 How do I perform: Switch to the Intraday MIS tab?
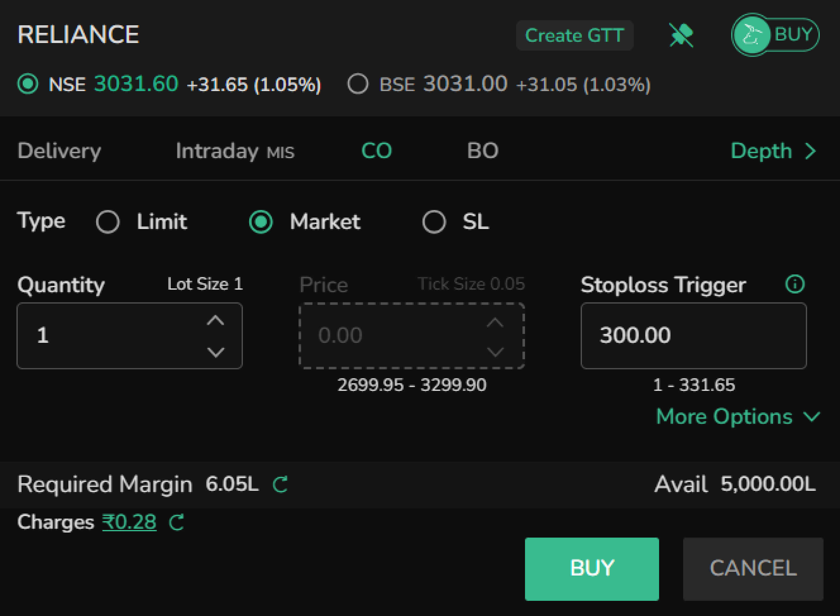235,151
